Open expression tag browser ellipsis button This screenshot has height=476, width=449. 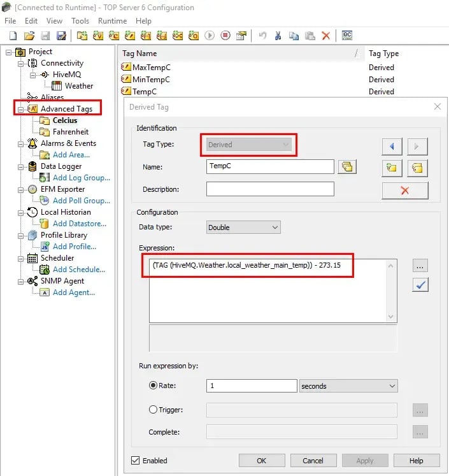coord(420,266)
